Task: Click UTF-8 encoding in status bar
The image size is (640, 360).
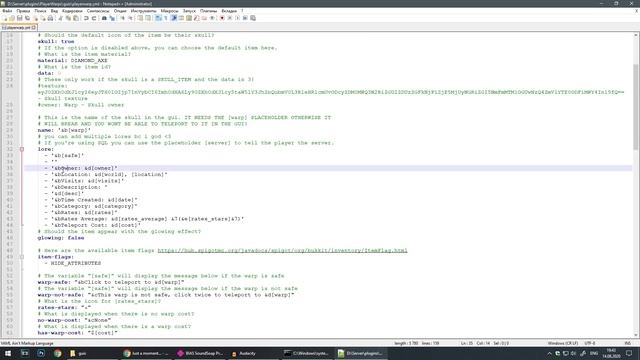Action: (590, 343)
